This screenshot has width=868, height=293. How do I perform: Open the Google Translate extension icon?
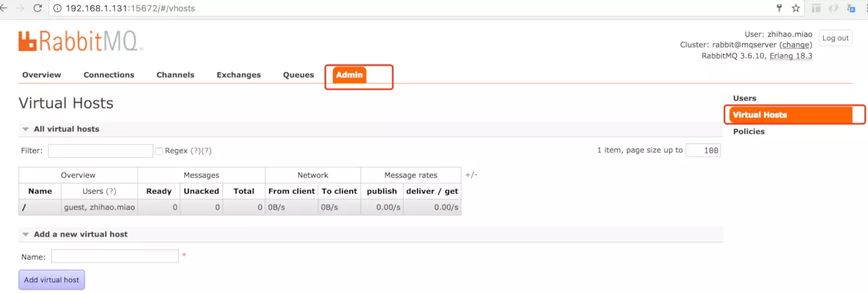[x=850, y=8]
